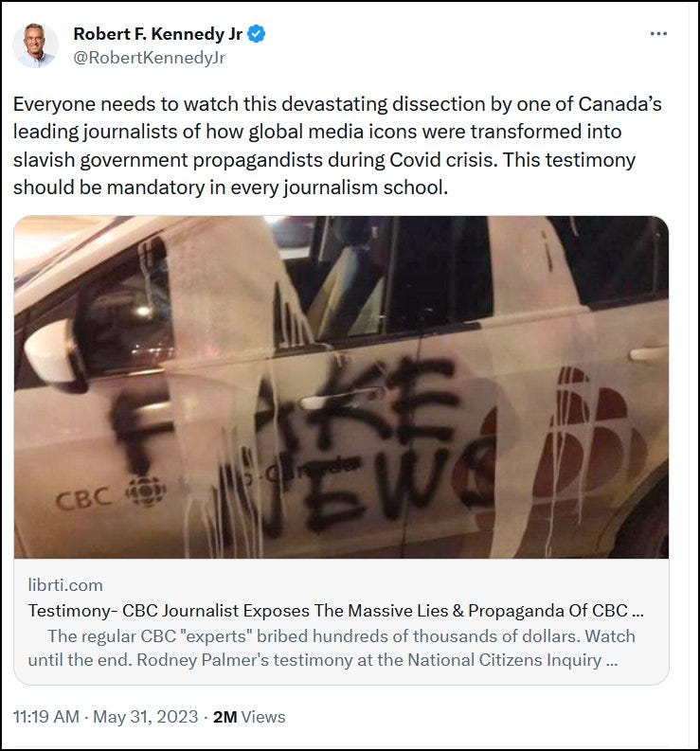Click the tweet's first line starting with Everyone
Image resolution: width=700 pixels, height=751 pixels.
[337, 104]
